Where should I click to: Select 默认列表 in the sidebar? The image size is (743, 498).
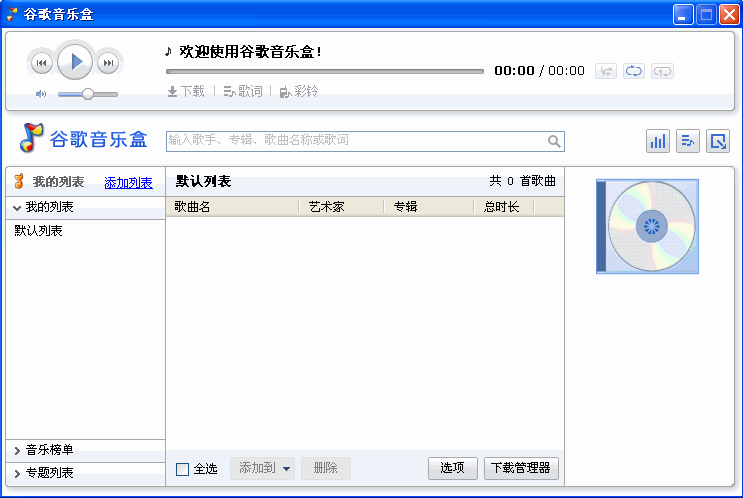coord(38,231)
